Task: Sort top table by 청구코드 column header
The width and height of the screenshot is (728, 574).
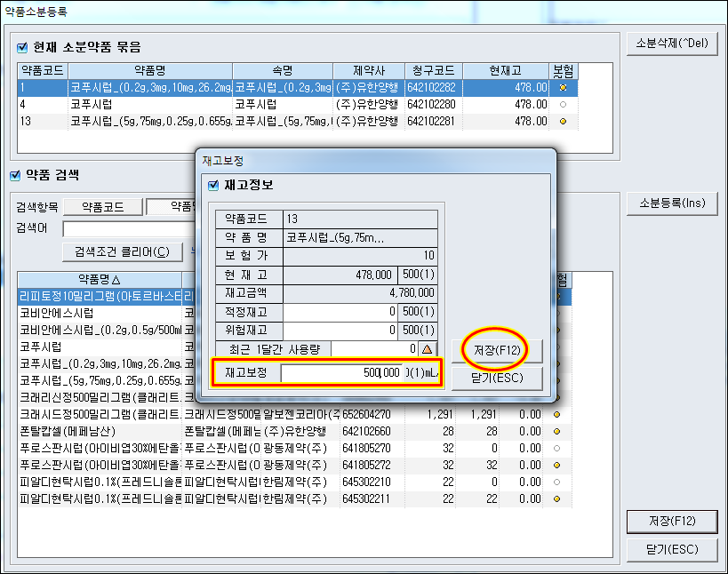Action: pyautogui.click(x=434, y=71)
